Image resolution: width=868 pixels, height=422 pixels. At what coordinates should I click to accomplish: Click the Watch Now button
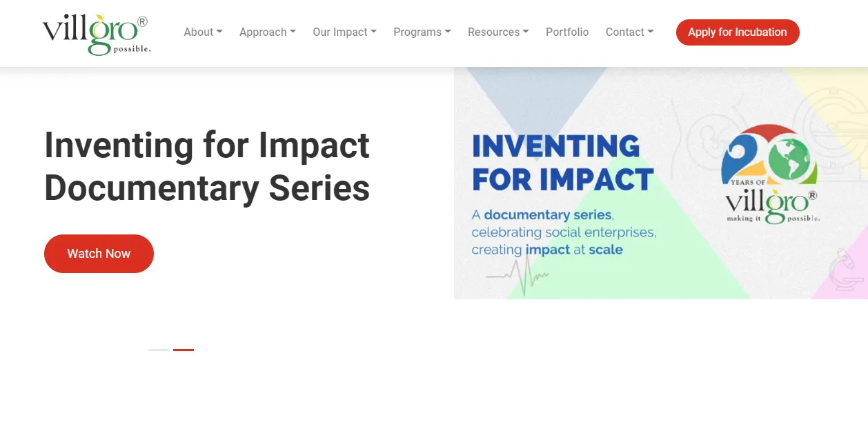click(x=99, y=254)
